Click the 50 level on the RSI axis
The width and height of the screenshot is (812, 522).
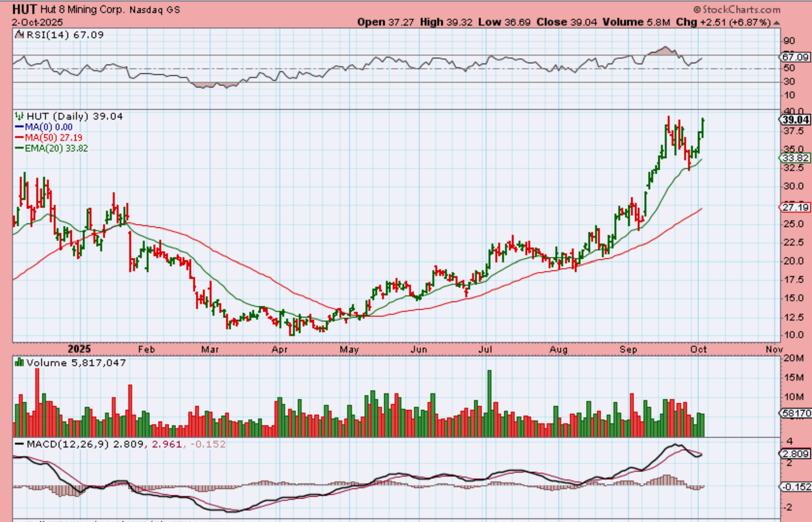click(789, 68)
